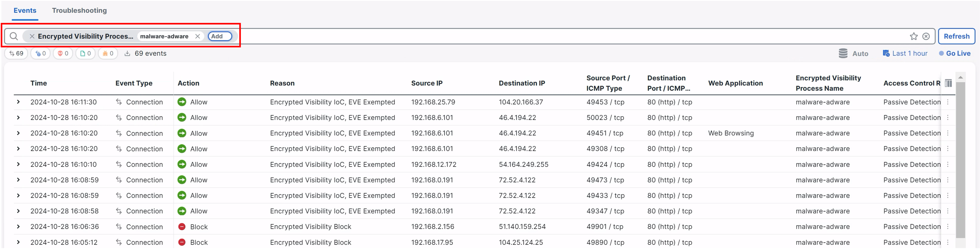Click the Add filter button
The height and width of the screenshot is (249, 980).
[219, 36]
